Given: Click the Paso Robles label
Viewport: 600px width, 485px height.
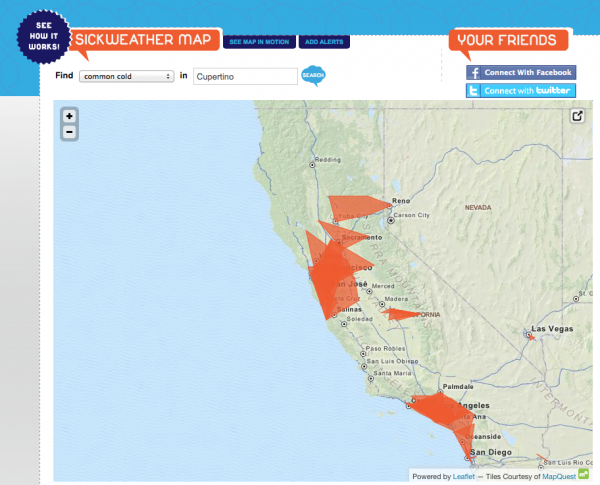Looking at the screenshot, I should tap(385, 348).
